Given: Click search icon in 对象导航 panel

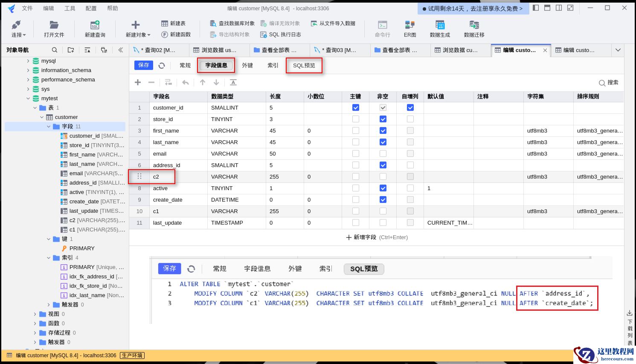Looking at the screenshot, I should click(54, 50).
